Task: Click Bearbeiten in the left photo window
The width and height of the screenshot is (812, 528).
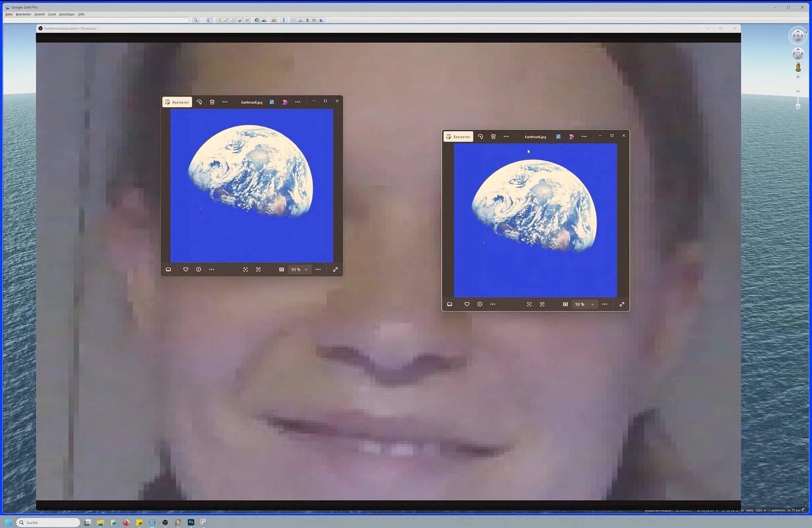Action: coord(177,102)
